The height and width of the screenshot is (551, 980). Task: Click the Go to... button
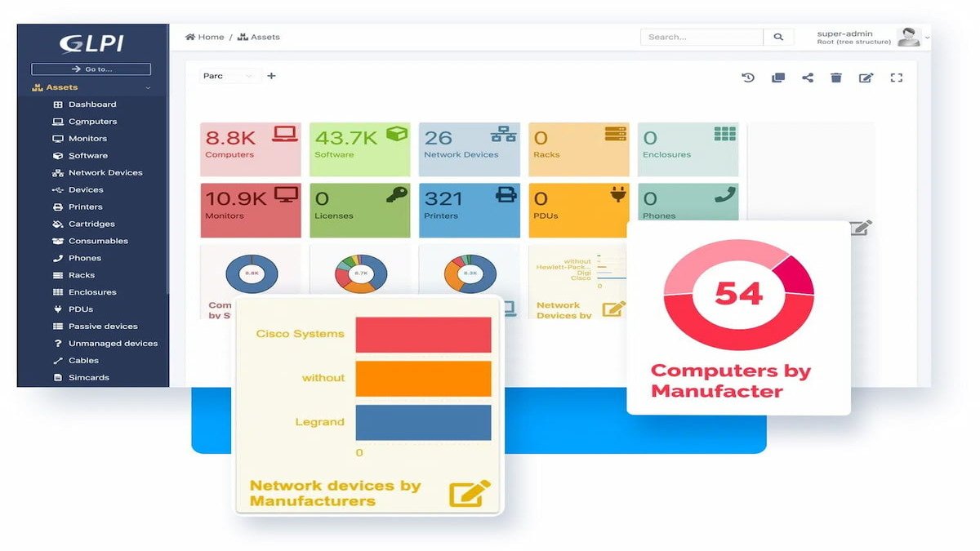(x=91, y=69)
